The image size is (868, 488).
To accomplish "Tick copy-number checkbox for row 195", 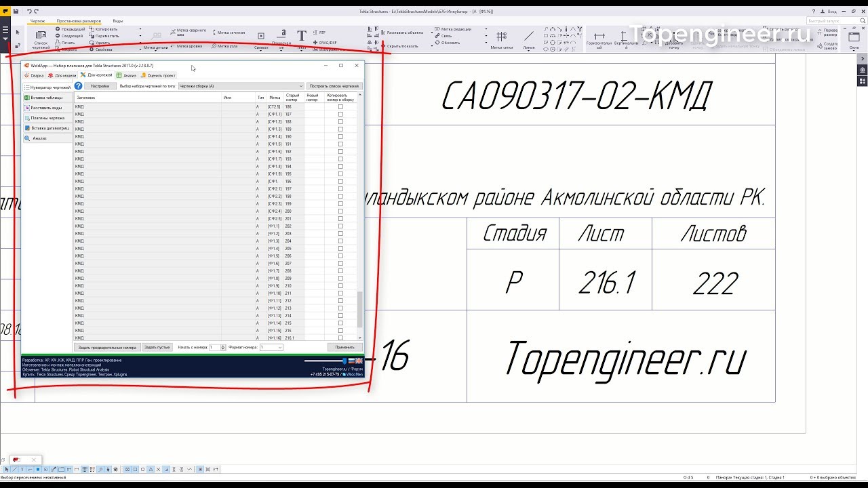I will [340, 174].
